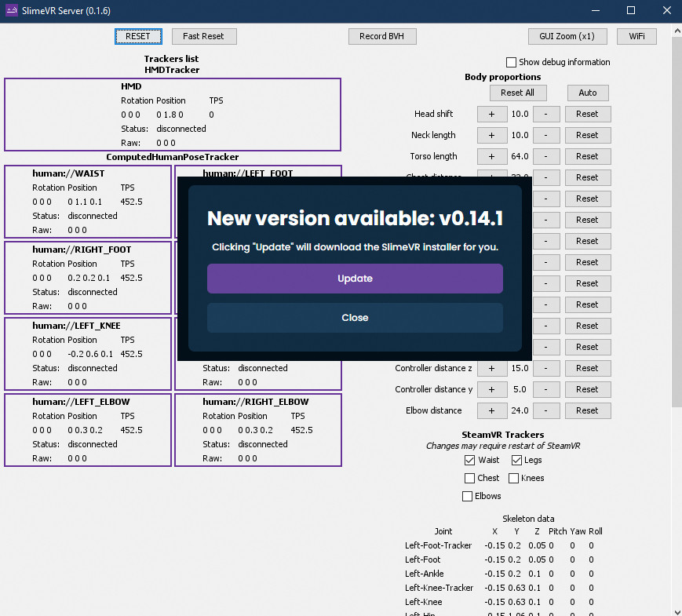This screenshot has height=616, width=682.
Task: Start Record BVH
Action: (x=382, y=37)
